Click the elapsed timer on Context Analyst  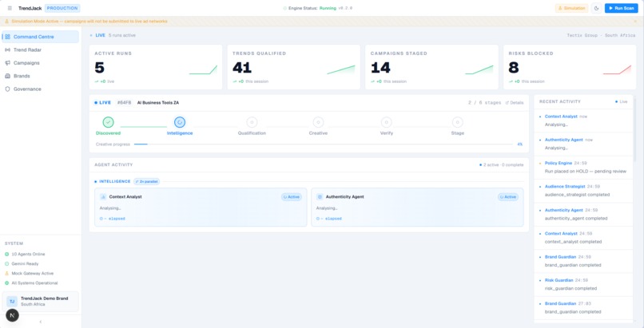pos(113,219)
